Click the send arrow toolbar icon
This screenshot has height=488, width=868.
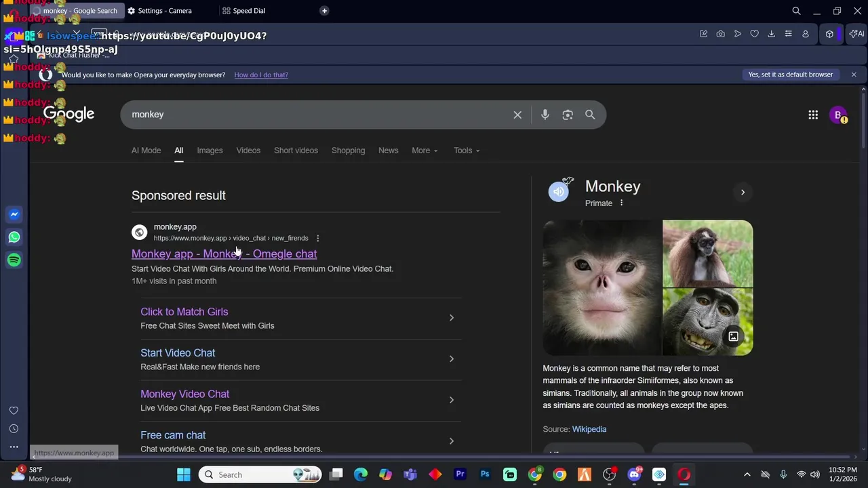pos(737,34)
